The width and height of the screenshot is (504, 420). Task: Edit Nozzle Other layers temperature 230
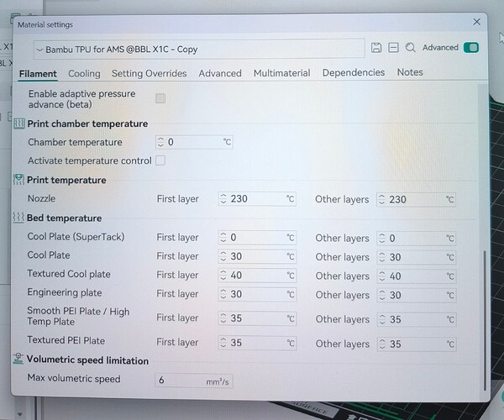pos(416,200)
